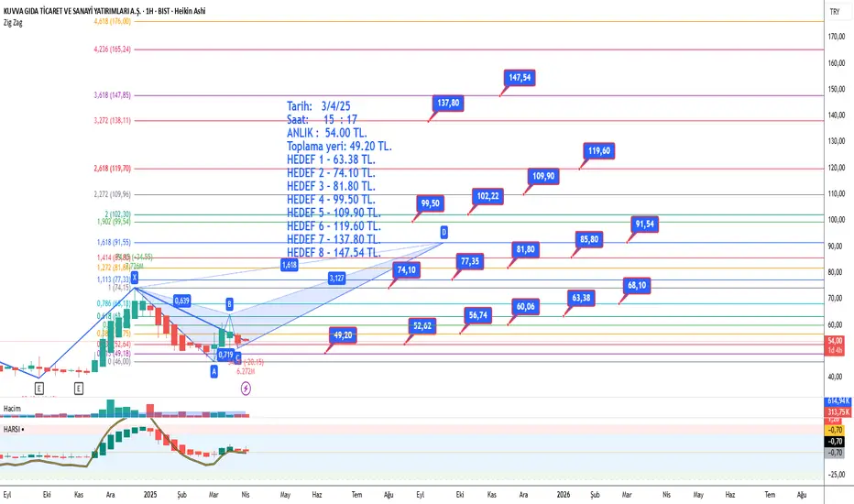This screenshot has width=854, height=504.
Task: Click the -25,00 HARSI axis label
Action: click(837, 475)
